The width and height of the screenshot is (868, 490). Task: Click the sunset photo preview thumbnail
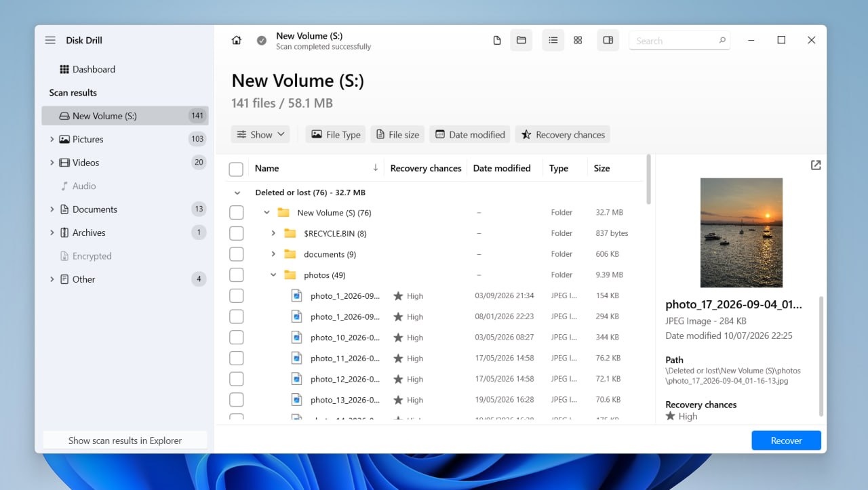[741, 232]
